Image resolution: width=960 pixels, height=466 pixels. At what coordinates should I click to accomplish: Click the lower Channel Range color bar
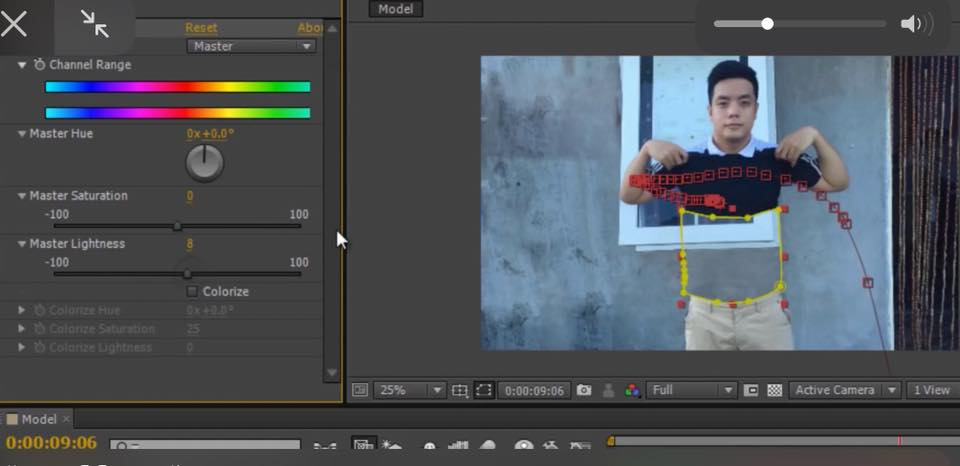point(178,113)
